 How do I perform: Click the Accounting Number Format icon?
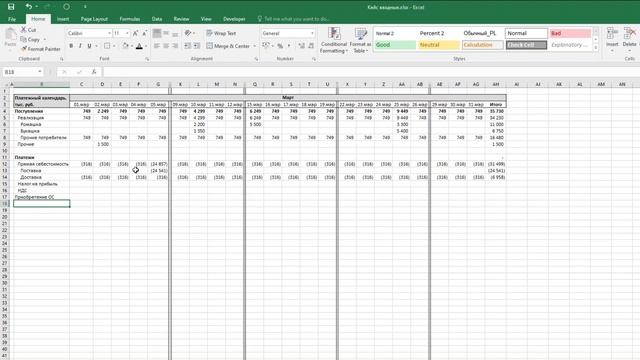pyautogui.click(x=266, y=46)
